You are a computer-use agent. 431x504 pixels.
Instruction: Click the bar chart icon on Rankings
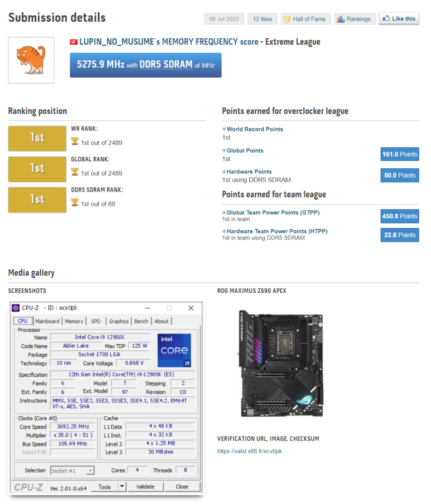pyautogui.click(x=340, y=19)
